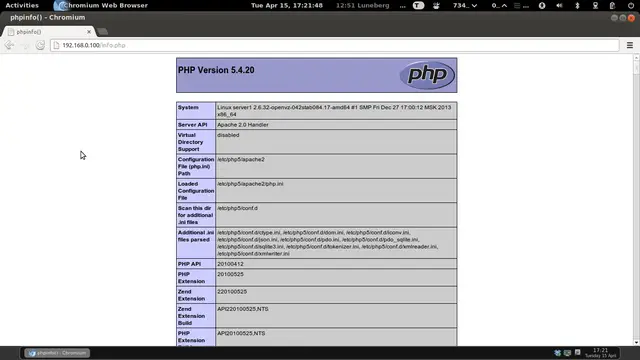This screenshot has height=360, width=640.
Task: Open the power icon in top bar
Action: (631, 5)
